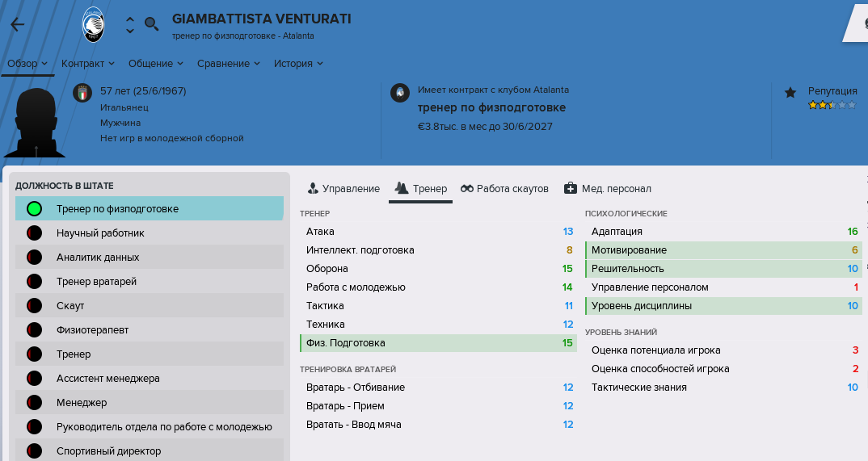Click the back arrow icon
Image resolution: width=868 pixels, height=461 pixels.
(18, 24)
